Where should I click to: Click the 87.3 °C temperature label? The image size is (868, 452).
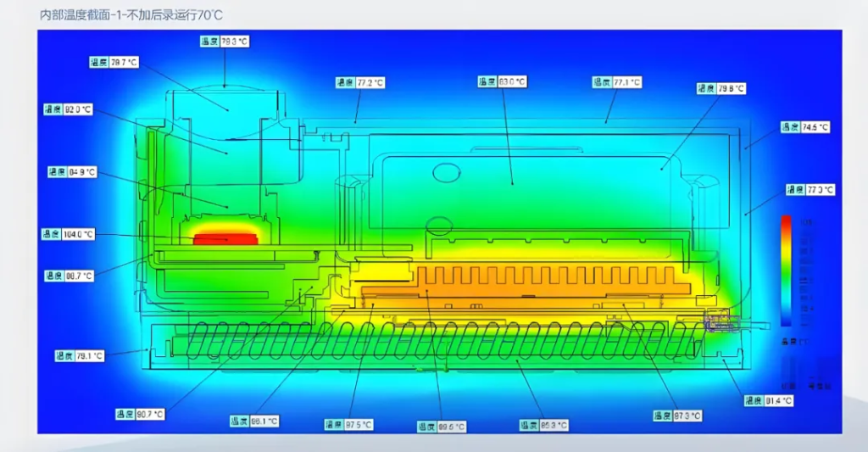[x=677, y=416]
